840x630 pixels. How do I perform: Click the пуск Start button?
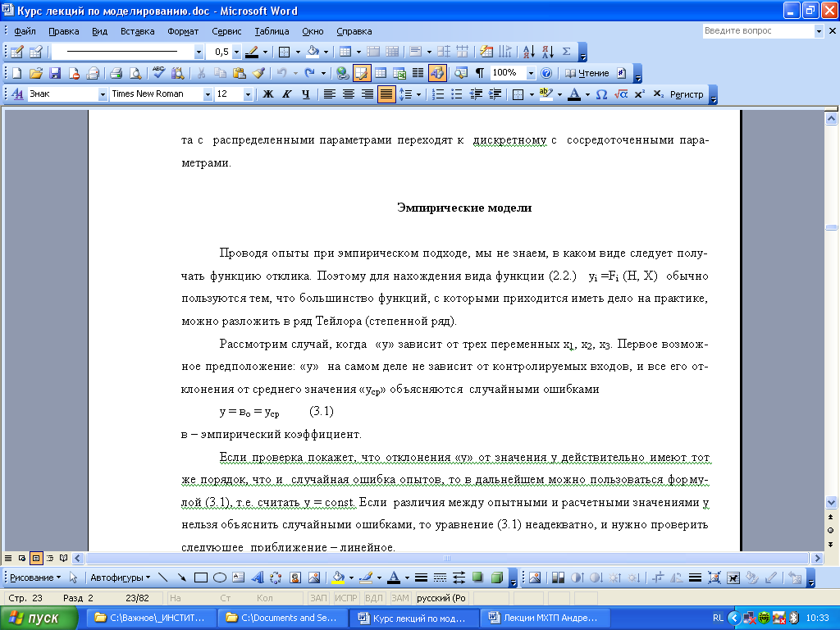click(x=39, y=618)
